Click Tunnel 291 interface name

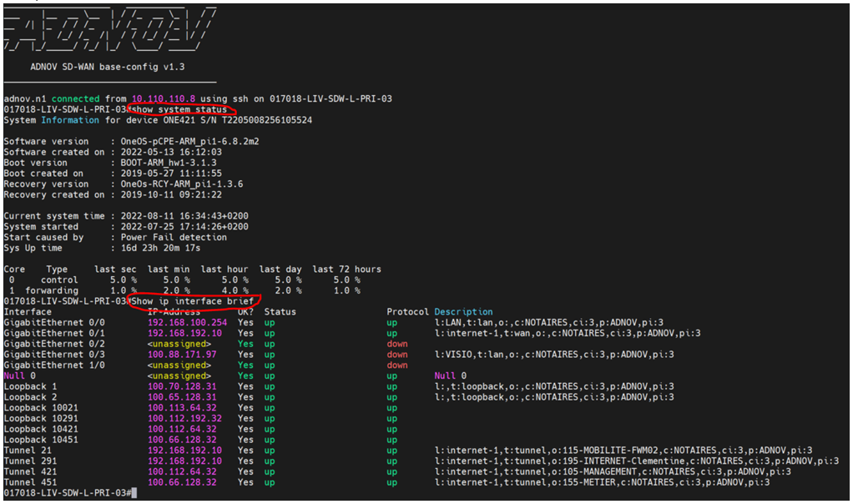pos(30,461)
